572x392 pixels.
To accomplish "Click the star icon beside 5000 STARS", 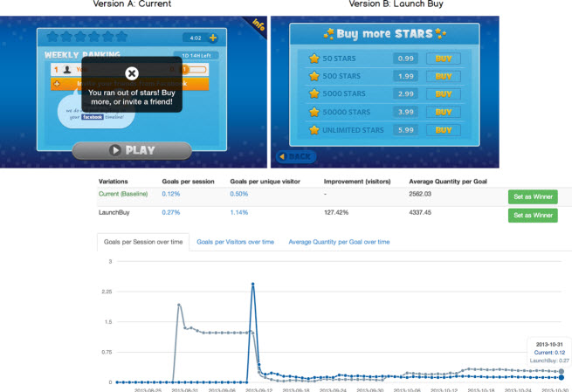I will pos(314,93).
